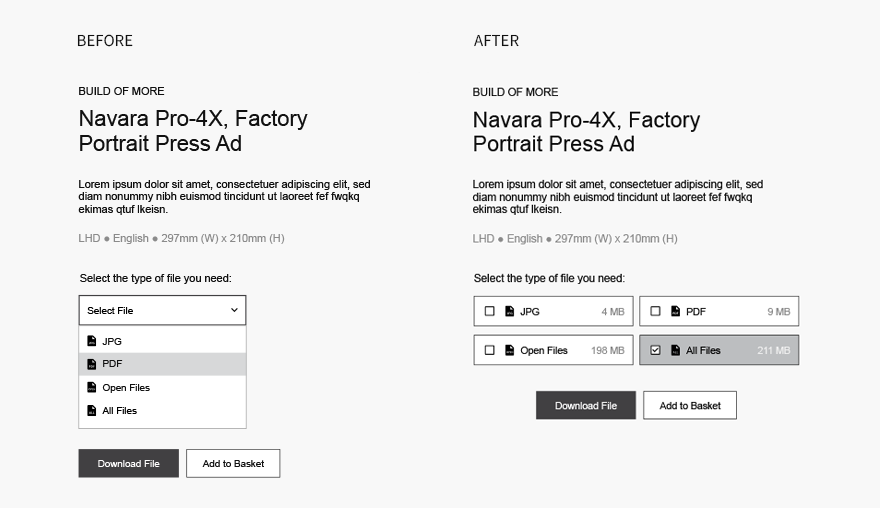Image resolution: width=880 pixels, height=508 pixels.
Task: Check the PDF 9 MB checkbox
Action: pos(655,311)
